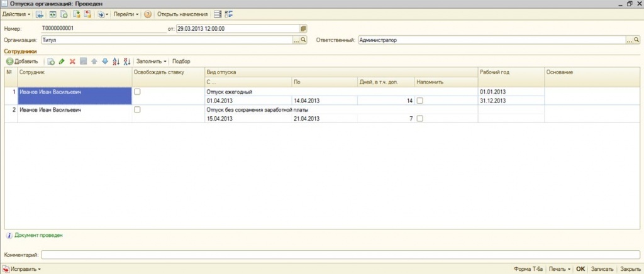Expand the Заполнить dropdown
Image resolution: width=644 pixels, height=274 pixels.
(151, 62)
